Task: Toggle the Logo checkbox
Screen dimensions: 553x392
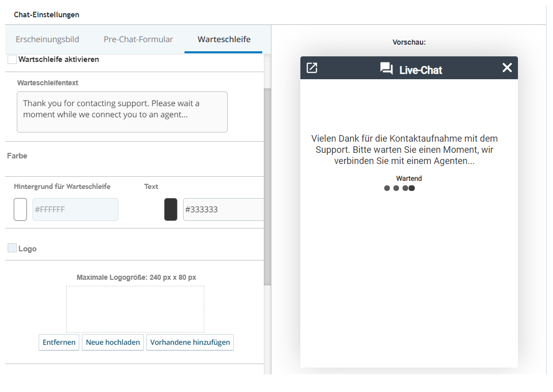Action: pos(12,248)
